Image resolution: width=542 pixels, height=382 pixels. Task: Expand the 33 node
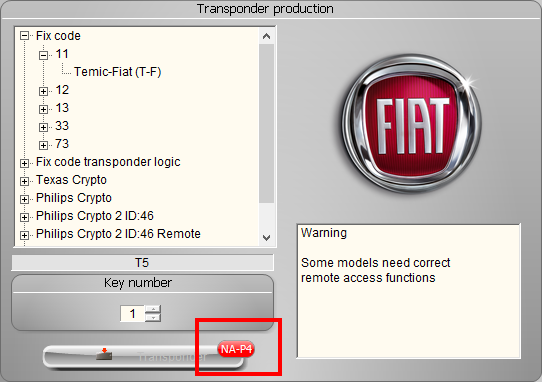43,127
